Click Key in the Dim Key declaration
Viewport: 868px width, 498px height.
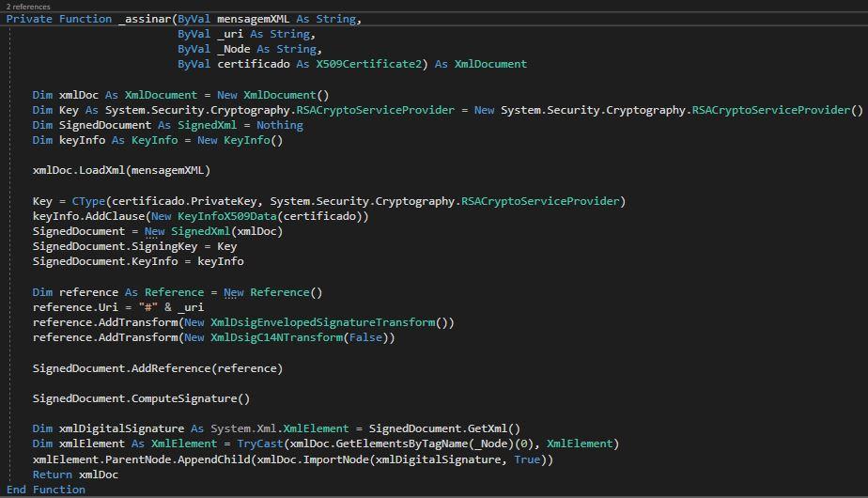69,110
